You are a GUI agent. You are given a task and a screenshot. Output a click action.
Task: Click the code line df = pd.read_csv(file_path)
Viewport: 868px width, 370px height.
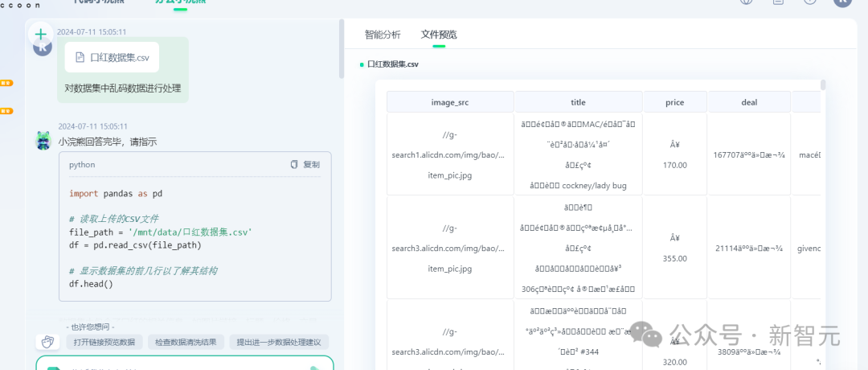[x=135, y=245]
